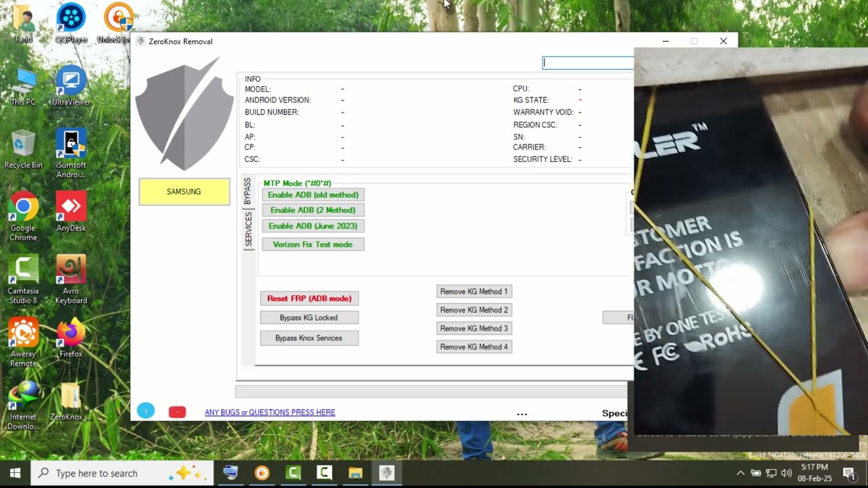The image size is (868, 488).
Task: Click Bypass Knox Services button
Action: click(309, 338)
